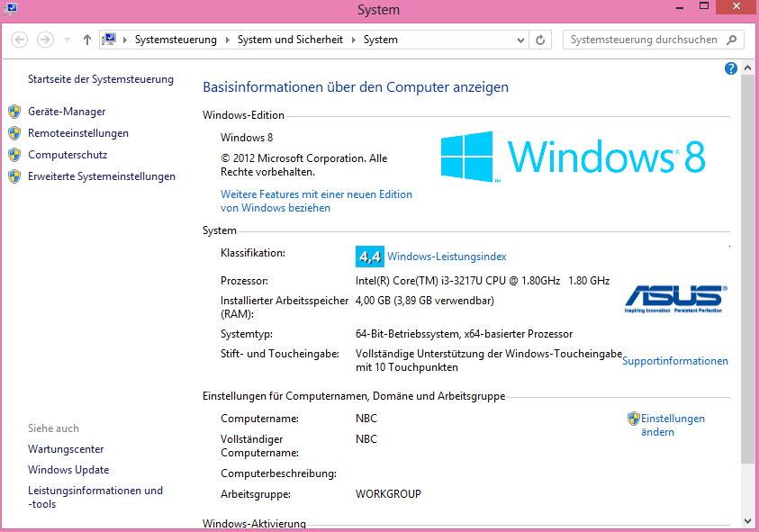The image size is (759, 532).
Task: Click the scroll-down arrow of the vertical scrollbar
Action: pyautogui.click(x=748, y=521)
